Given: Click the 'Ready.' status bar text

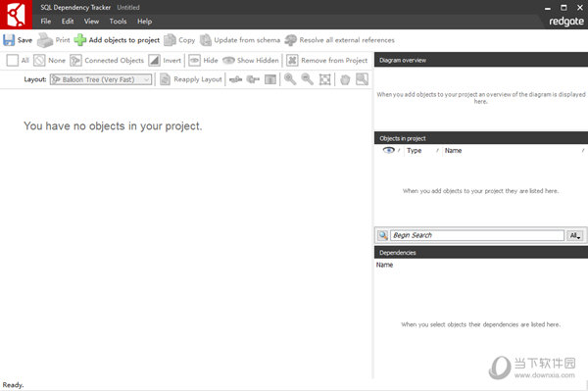Looking at the screenshot, I should (13, 385).
